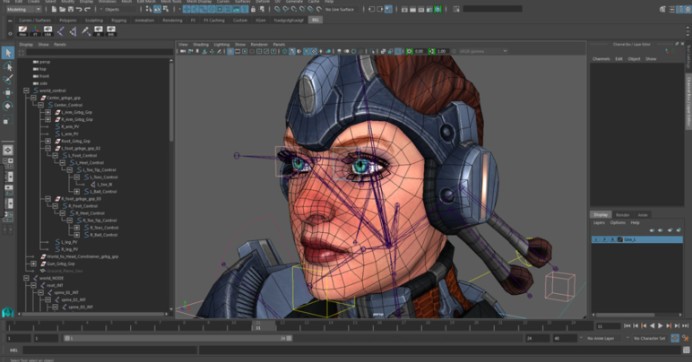The image size is (692, 362).
Task: Collapse the Center_Control node
Action: 41,105
